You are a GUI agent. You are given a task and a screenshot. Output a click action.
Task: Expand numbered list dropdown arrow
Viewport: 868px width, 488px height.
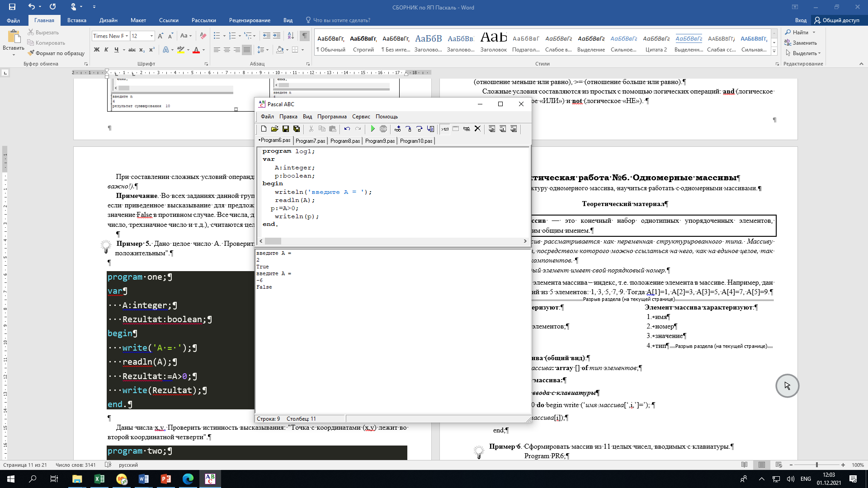coord(240,36)
